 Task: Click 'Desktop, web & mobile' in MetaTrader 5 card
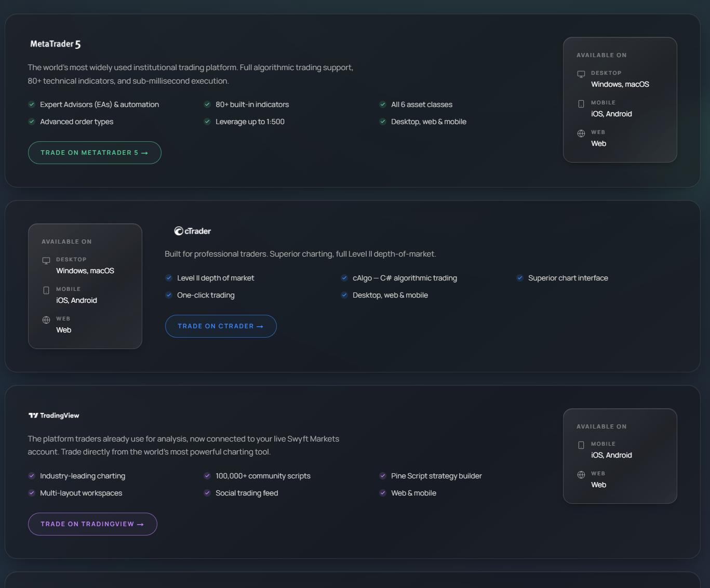pyautogui.click(x=428, y=122)
